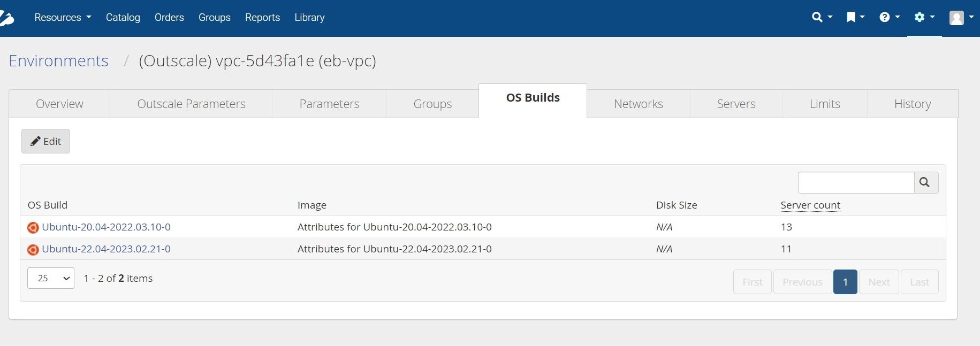Click the OS Build column header
This screenshot has width=980, height=346.
(x=48, y=205)
